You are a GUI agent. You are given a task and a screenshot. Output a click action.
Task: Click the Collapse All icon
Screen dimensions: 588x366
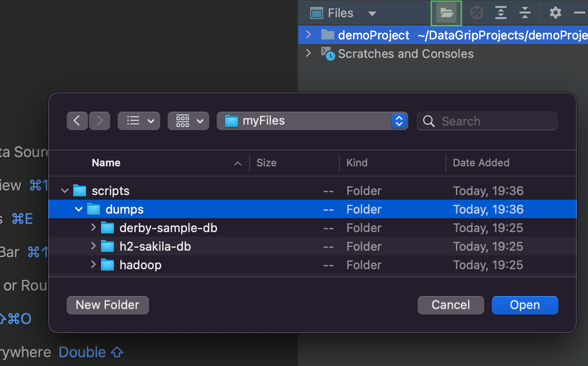point(525,13)
